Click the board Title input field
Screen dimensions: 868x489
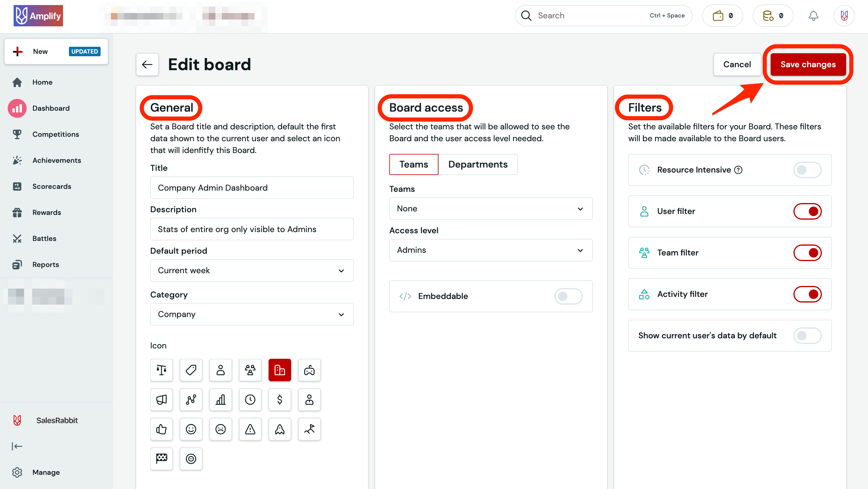[252, 188]
